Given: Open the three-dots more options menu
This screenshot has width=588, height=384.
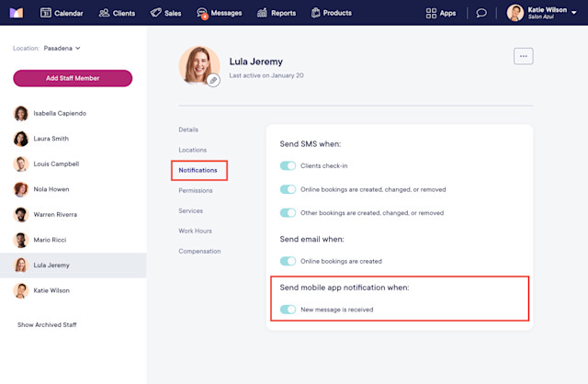Looking at the screenshot, I should coord(523,56).
